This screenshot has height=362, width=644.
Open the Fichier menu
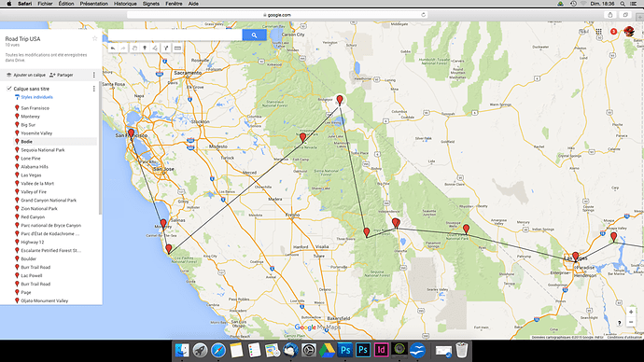[x=45, y=4]
